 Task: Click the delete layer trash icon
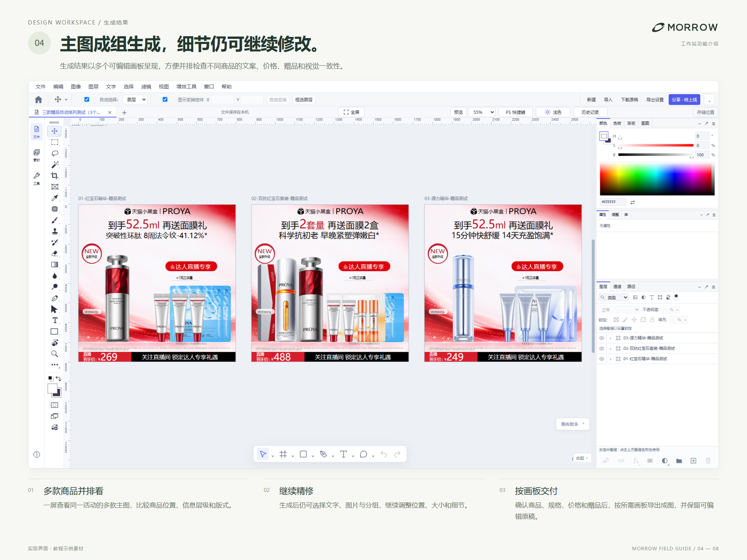pos(708,461)
